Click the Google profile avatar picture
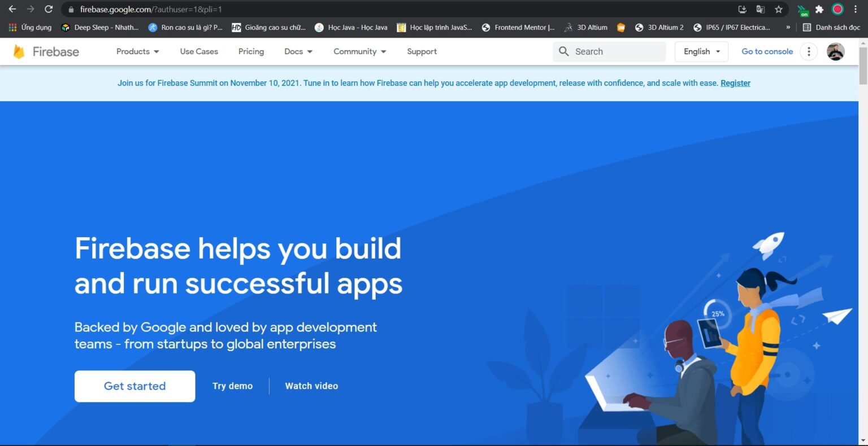Image resolution: width=868 pixels, height=446 pixels. coord(836,51)
